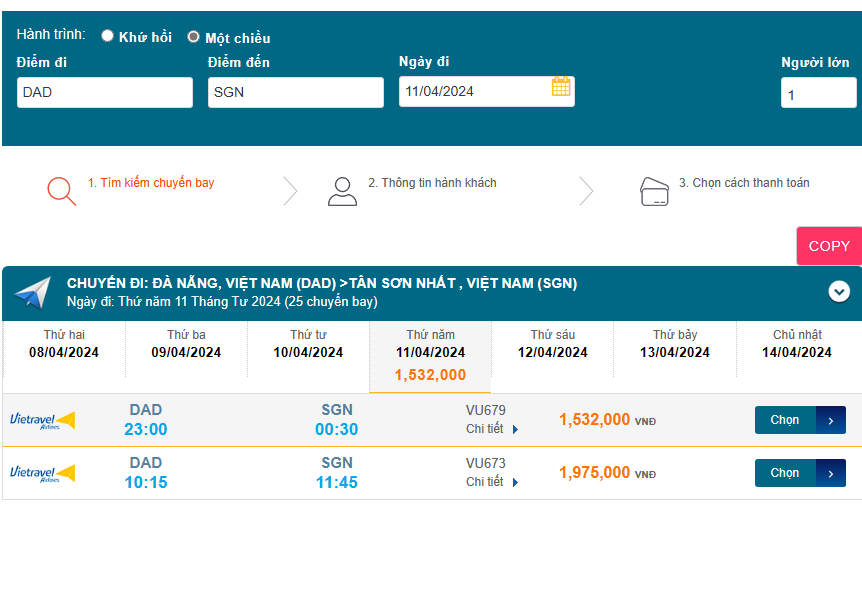Expand Chi tiết details for flight VU673

click(x=492, y=482)
